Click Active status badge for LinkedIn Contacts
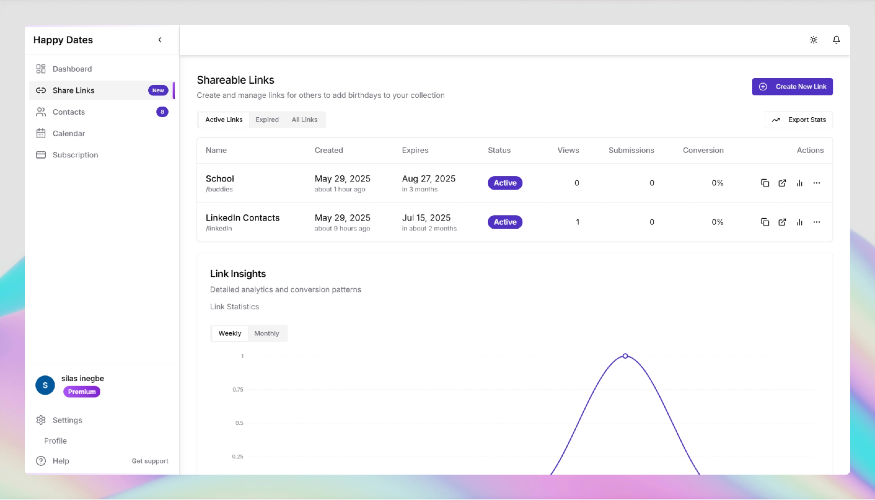Viewport: 875px width, 500px height. pyautogui.click(x=505, y=222)
